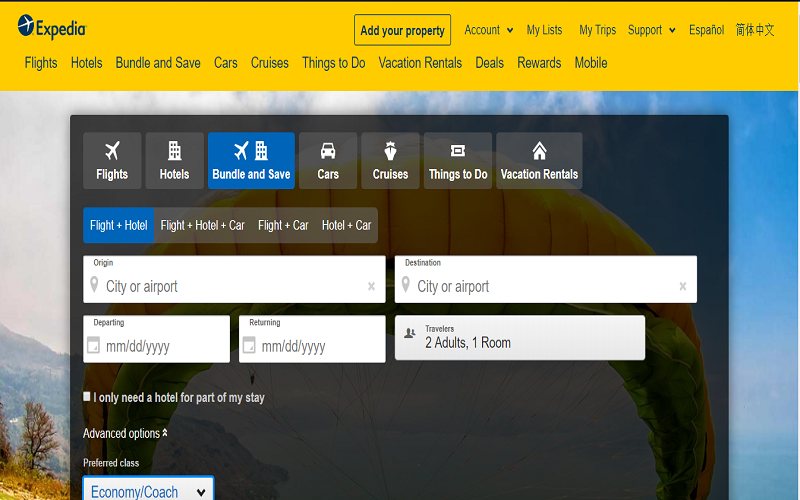The width and height of the screenshot is (800, 500).
Task: Select the Flights airplane tab icon
Action: pyautogui.click(x=112, y=151)
